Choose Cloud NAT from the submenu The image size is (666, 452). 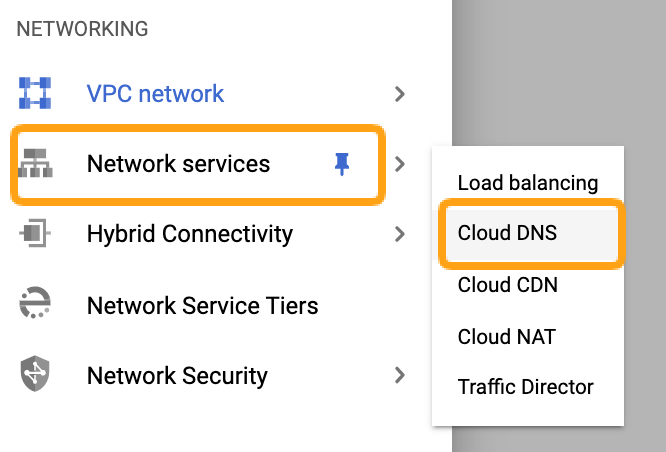tap(507, 336)
